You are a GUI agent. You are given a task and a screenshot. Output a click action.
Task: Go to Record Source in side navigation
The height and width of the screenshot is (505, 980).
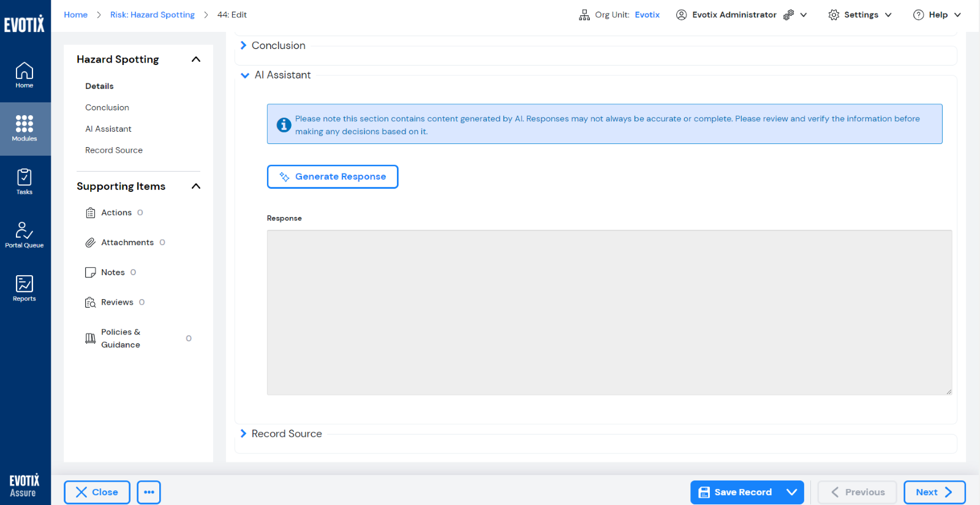(114, 150)
